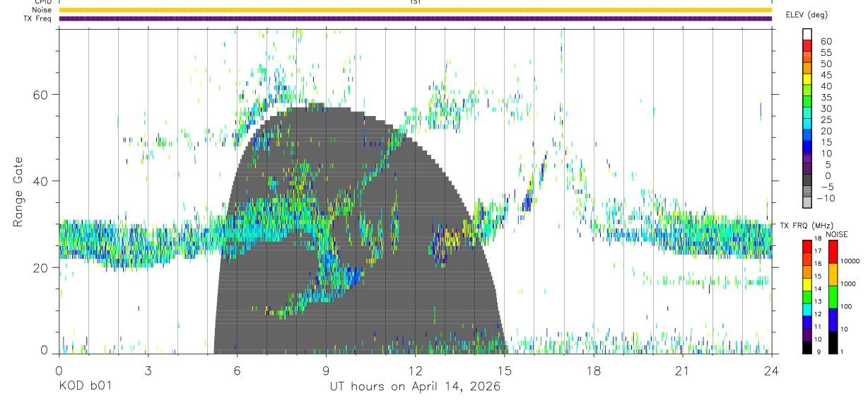Select the 6 tick label on the time axis
Viewport: 868px width, 401px height.
(237, 370)
